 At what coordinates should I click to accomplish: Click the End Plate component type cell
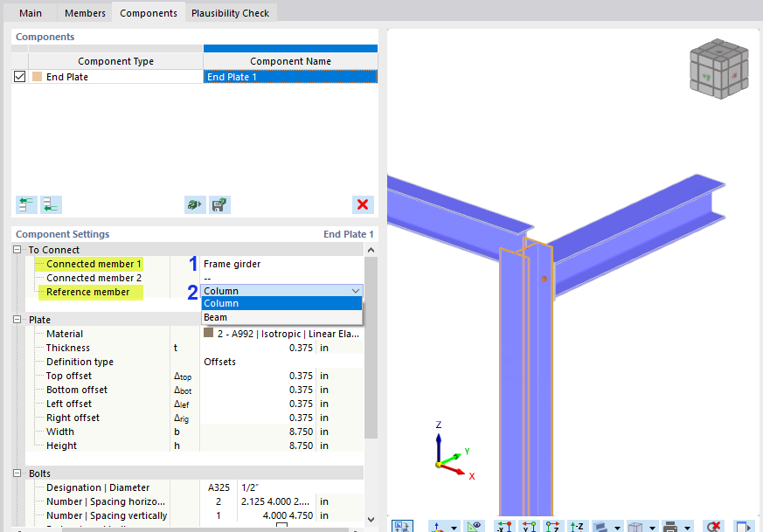coord(116,77)
